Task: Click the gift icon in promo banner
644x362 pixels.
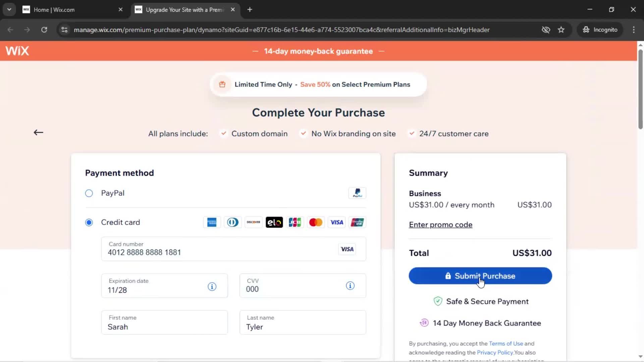Action: click(222, 84)
